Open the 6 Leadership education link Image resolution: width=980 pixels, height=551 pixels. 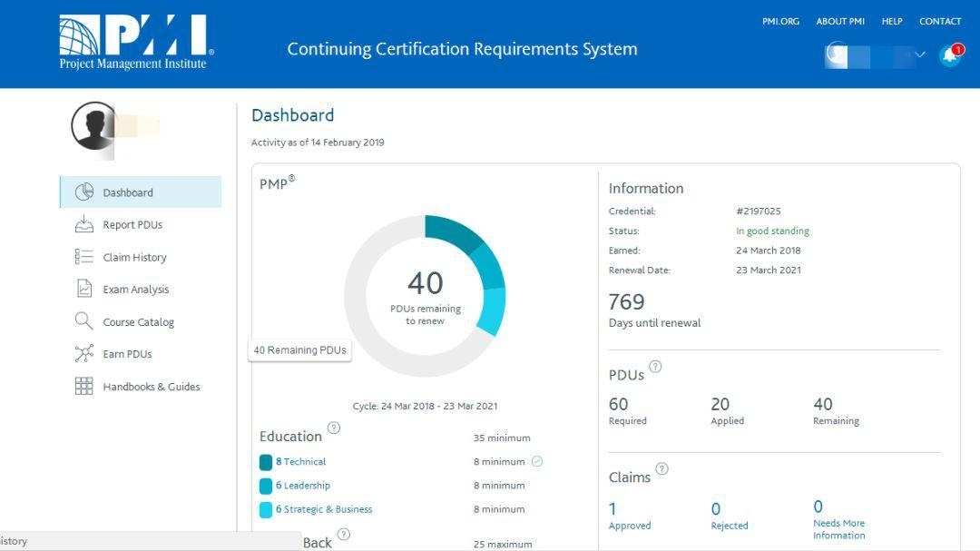pos(302,486)
